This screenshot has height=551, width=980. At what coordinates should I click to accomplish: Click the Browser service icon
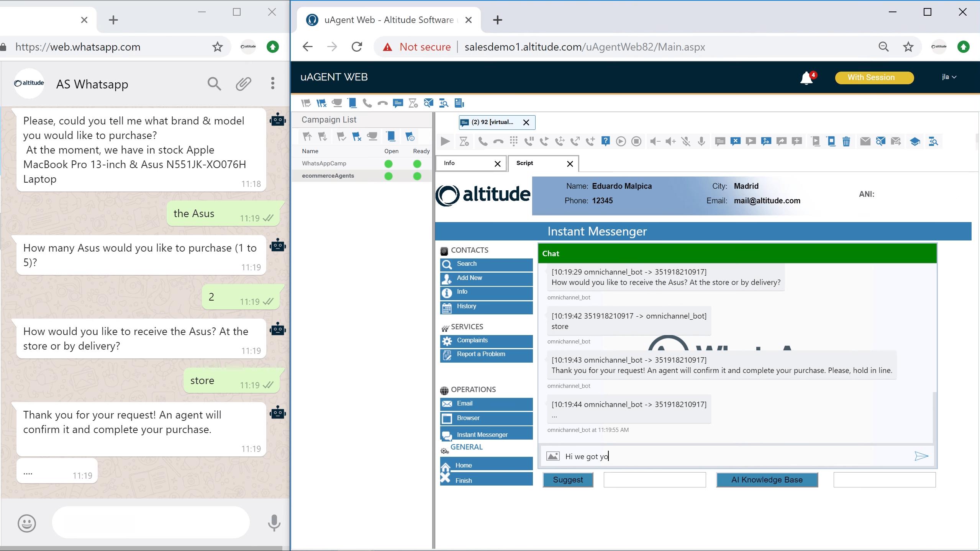coord(447,418)
